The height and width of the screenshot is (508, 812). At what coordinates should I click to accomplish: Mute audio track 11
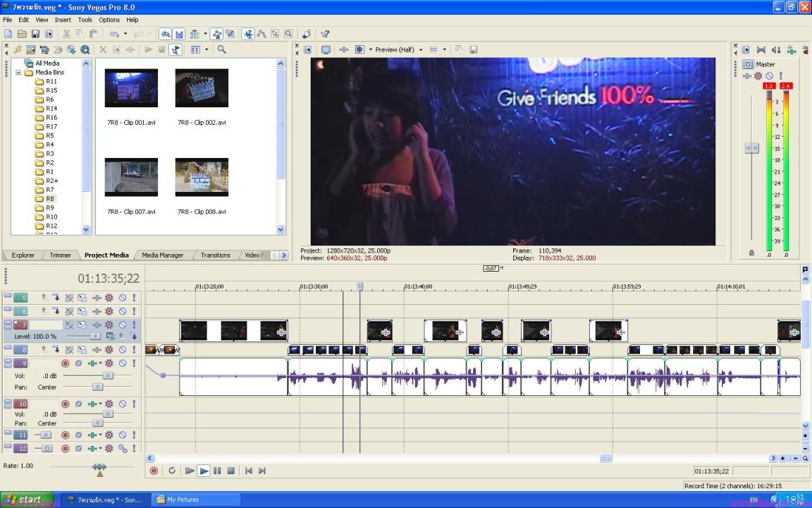tap(123, 435)
